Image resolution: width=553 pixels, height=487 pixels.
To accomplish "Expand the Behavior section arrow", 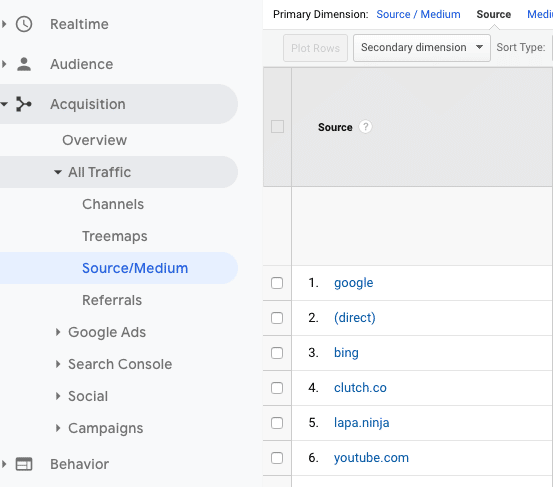I will point(4,464).
